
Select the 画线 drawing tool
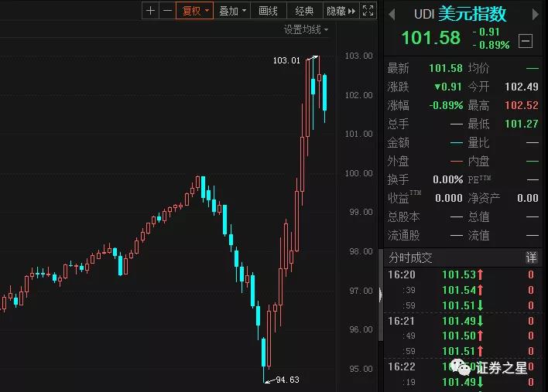click(x=268, y=11)
